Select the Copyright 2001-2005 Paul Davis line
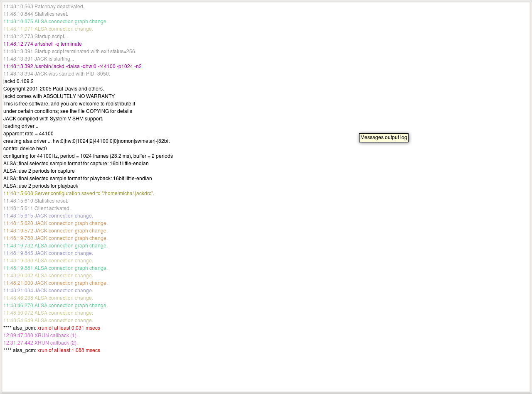This screenshot has height=394, width=532. (x=54, y=89)
